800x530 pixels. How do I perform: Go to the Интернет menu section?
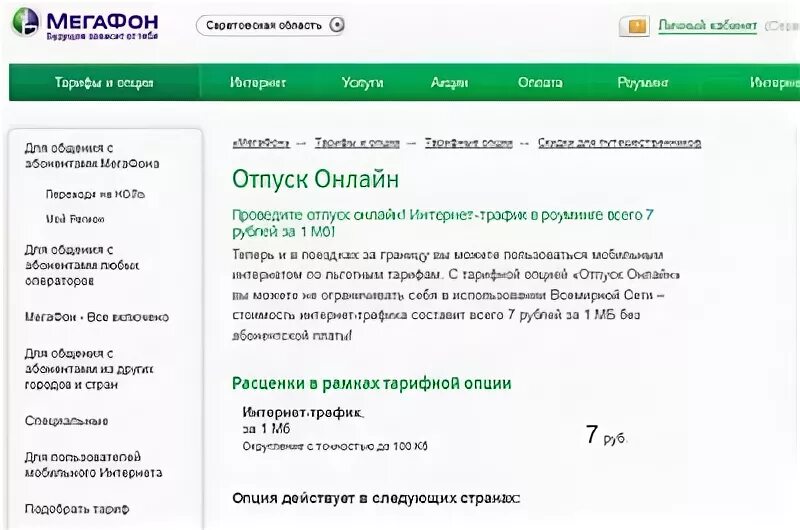pyautogui.click(x=258, y=83)
